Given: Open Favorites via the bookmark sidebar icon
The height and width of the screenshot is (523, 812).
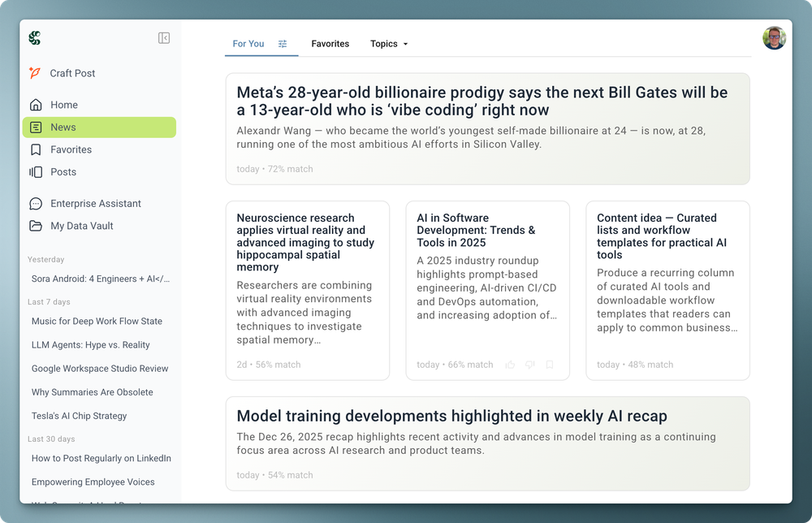Looking at the screenshot, I should coord(37,149).
